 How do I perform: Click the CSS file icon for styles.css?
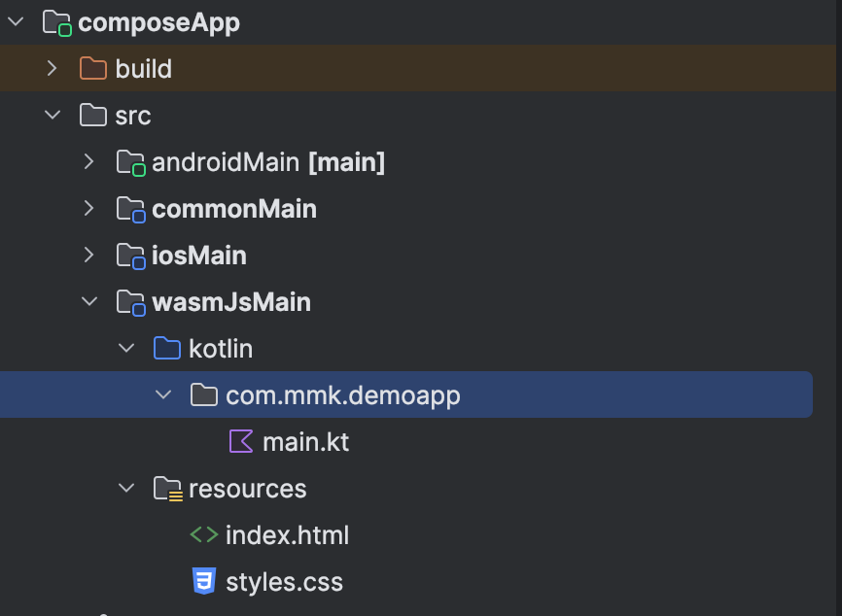[x=204, y=581]
